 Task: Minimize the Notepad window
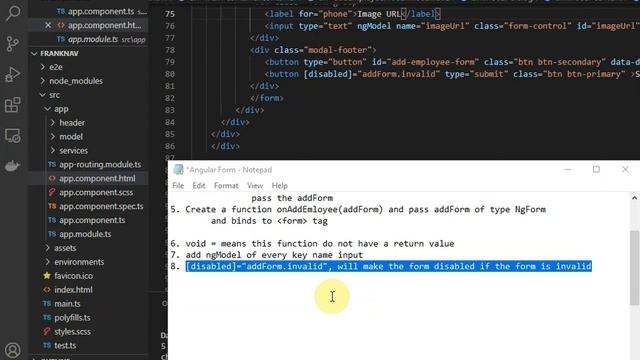point(567,169)
